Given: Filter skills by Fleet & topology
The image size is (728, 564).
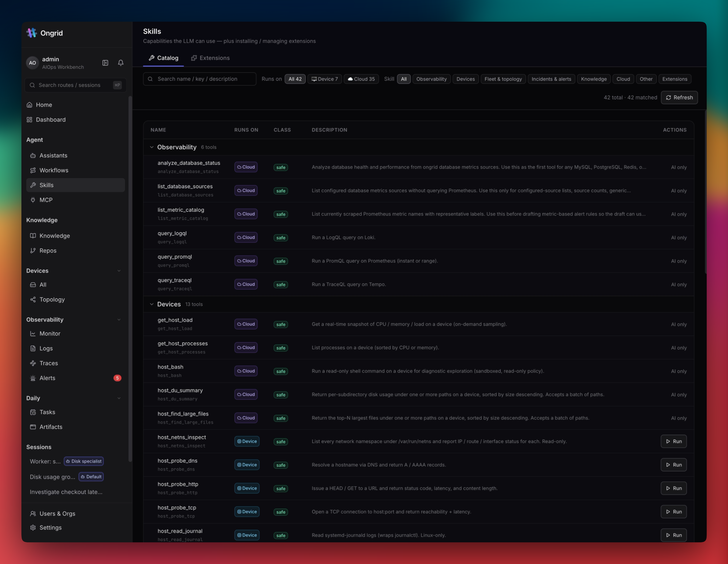Looking at the screenshot, I should pos(503,79).
